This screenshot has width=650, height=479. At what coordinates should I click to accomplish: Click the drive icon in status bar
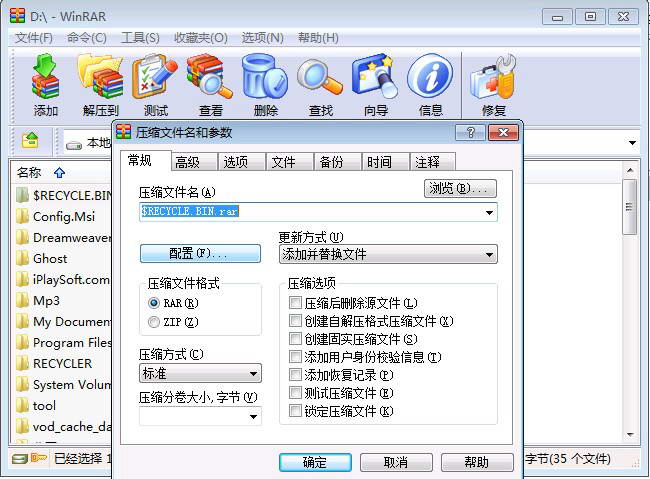pyautogui.click(x=19, y=459)
